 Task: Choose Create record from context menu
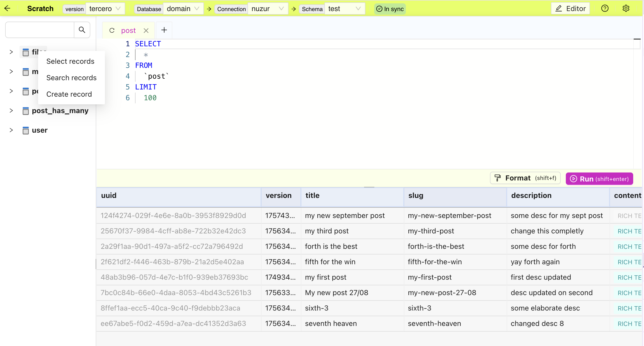(69, 94)
